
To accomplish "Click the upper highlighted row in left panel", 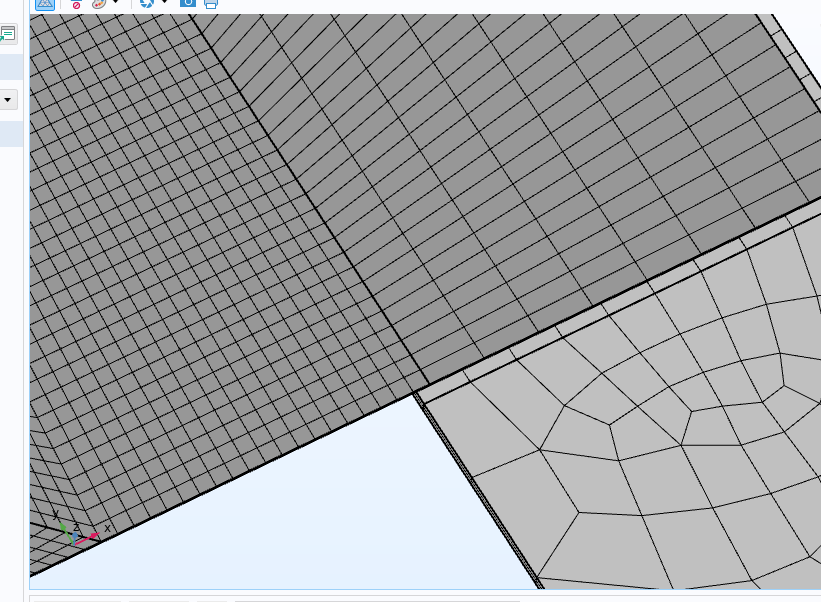I will (x=11, y=67).
